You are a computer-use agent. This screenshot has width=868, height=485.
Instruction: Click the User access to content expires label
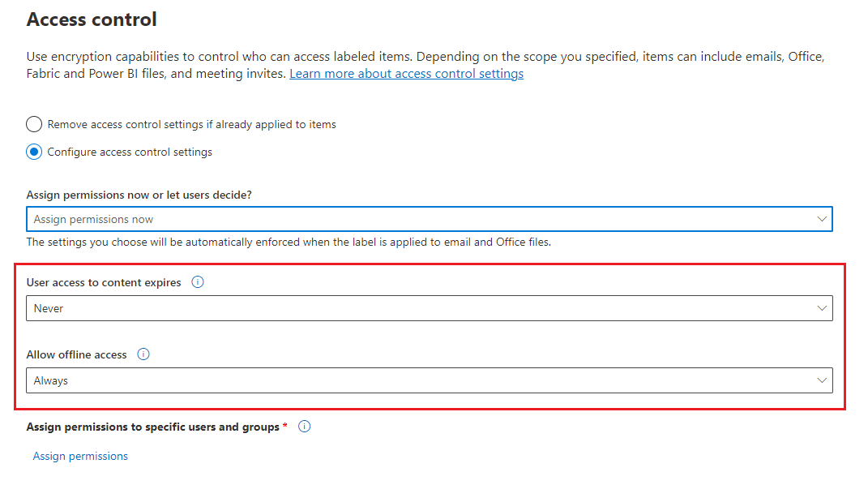104,283
